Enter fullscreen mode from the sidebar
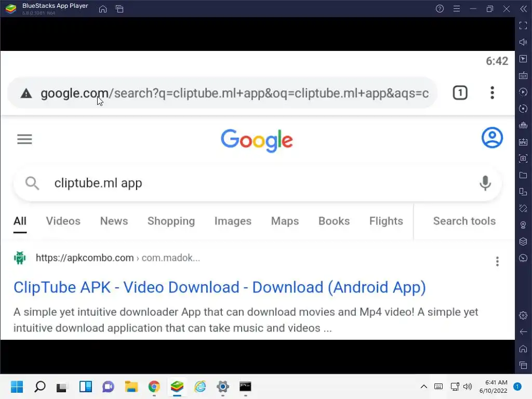 523,25
